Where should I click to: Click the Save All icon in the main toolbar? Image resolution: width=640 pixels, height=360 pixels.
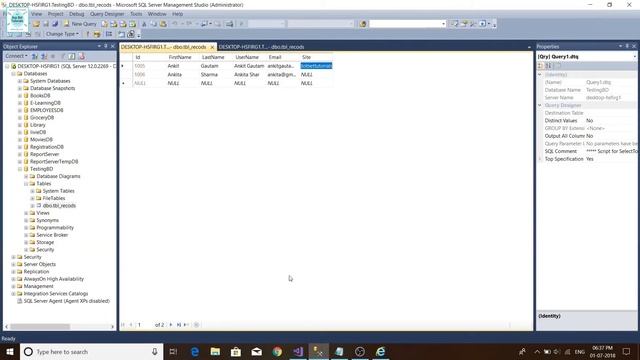(55, 24)
